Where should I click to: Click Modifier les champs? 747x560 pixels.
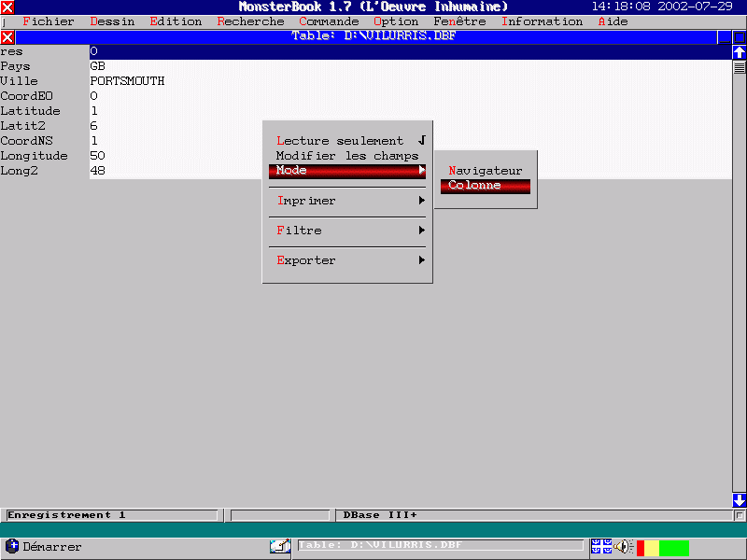point(347,156)
